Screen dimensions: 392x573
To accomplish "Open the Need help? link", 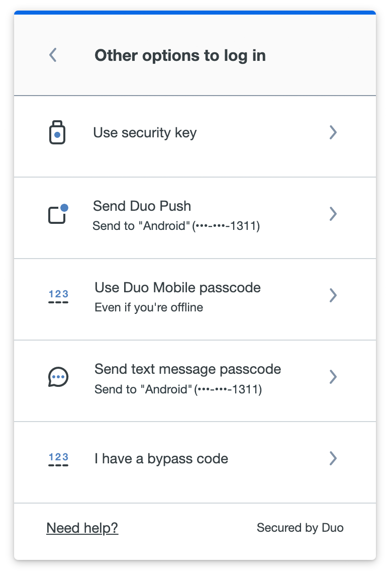I will click(x=82, y=528).
